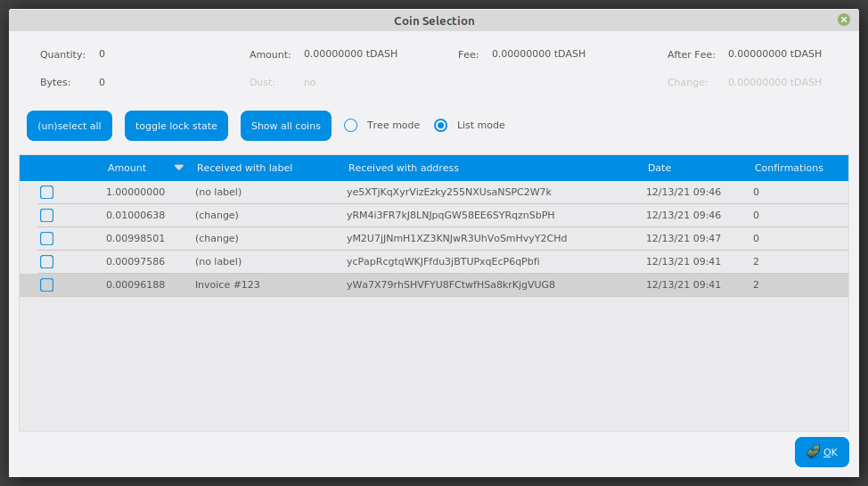The height and width of the screenshot is (486, 868).
Task: Click the sort arrow next to Amount
Action: click(x=179, y=168)
